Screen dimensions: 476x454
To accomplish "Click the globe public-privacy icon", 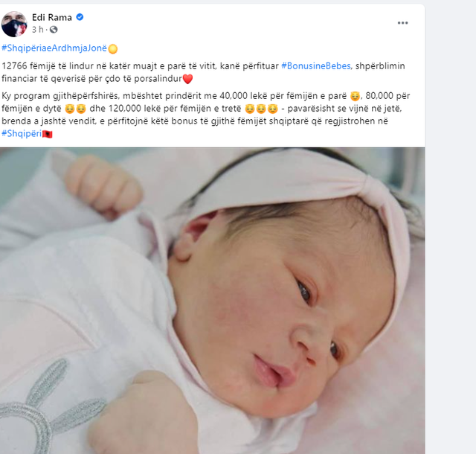I will point(54,30).
